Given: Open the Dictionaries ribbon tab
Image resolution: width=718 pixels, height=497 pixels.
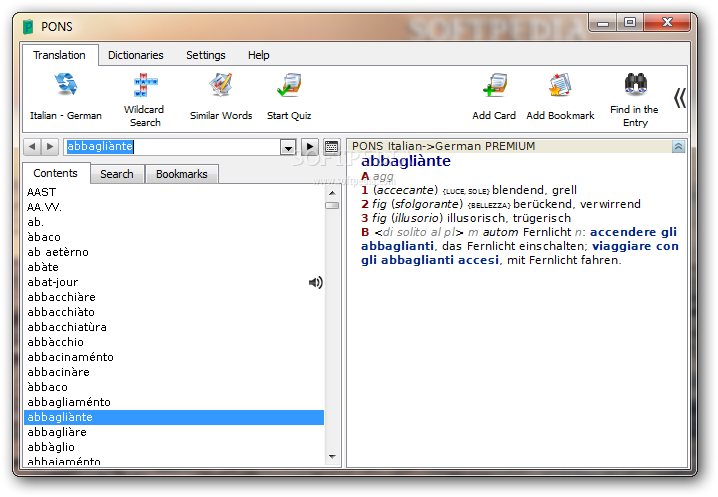Looking at the screenshot, I should tap(136, 55).
